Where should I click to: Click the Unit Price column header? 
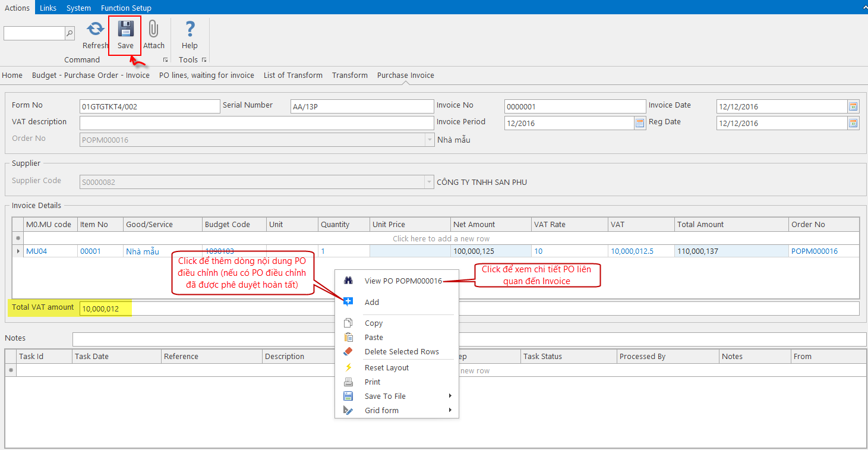point(410,225)
